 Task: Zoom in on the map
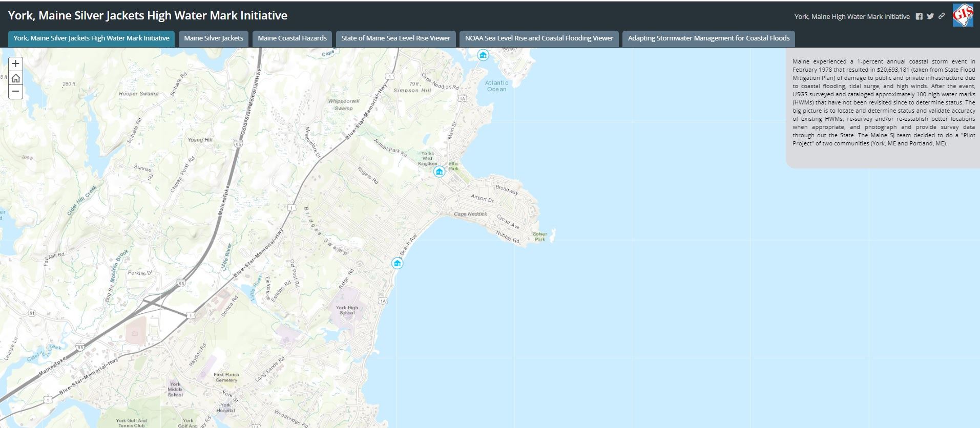16,64
